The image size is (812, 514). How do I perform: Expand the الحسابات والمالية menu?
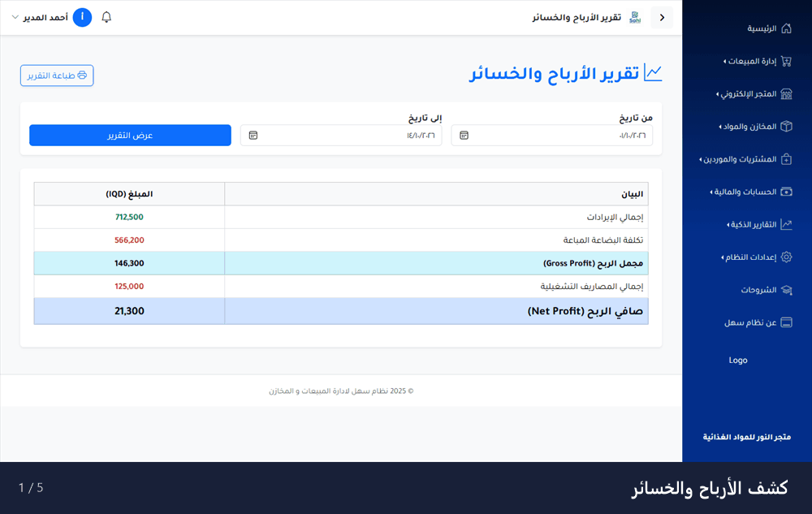click(x=743, y=192)
